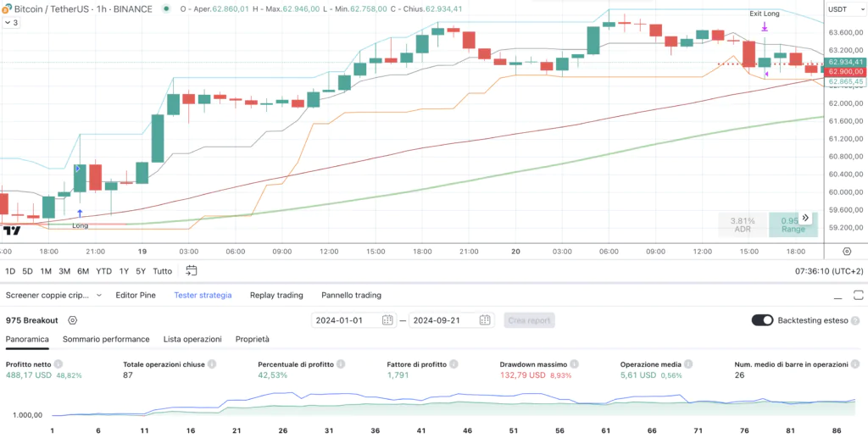
Task: Click price label 62.865,45
Action: pos(845,82)
